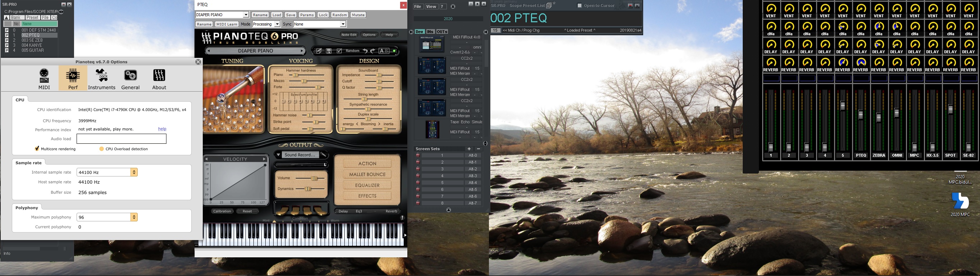
Task: Select next preset arrow beside DIAPER PIANO
Action: (x=302, y=51)
